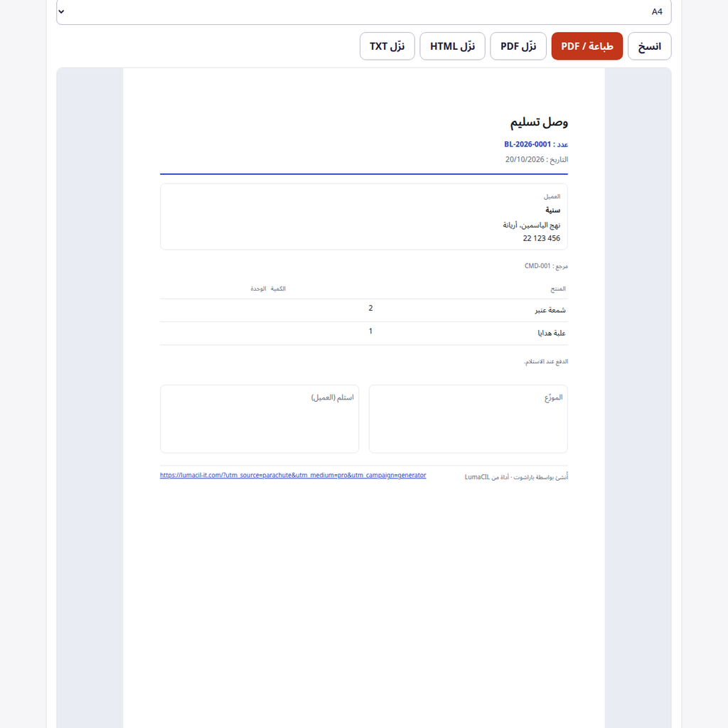
Task: Open the lumacil-it.com footer link
Action: pos(293,475)
